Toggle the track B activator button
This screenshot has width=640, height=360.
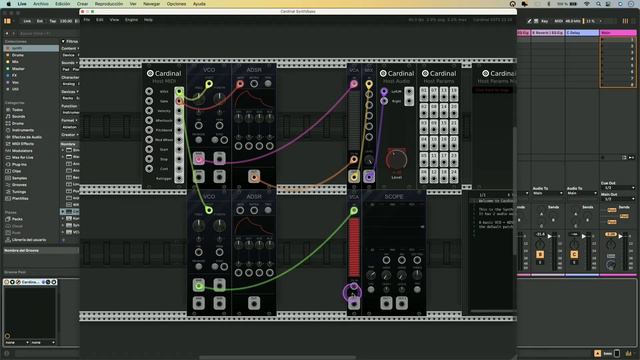pyautogui.click(x=540, y=254)
